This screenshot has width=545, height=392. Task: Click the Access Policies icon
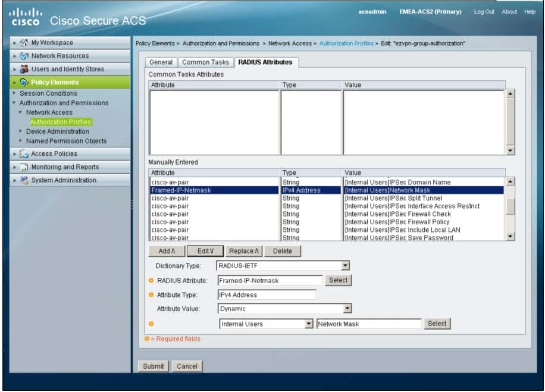click(24, 153)
